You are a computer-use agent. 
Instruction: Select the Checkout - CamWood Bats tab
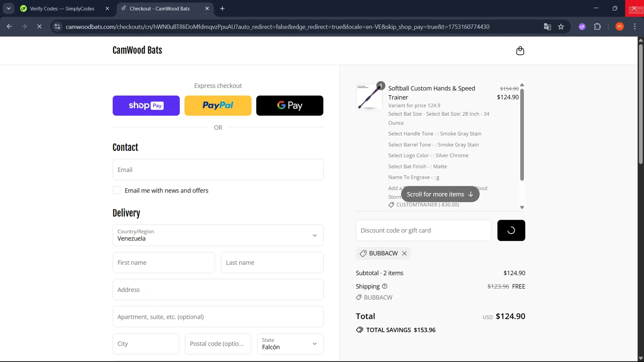click(160, 8)
